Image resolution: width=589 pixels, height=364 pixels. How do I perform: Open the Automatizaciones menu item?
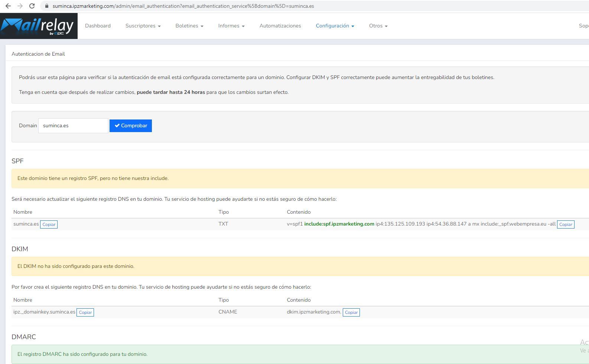tap(280, 26)
